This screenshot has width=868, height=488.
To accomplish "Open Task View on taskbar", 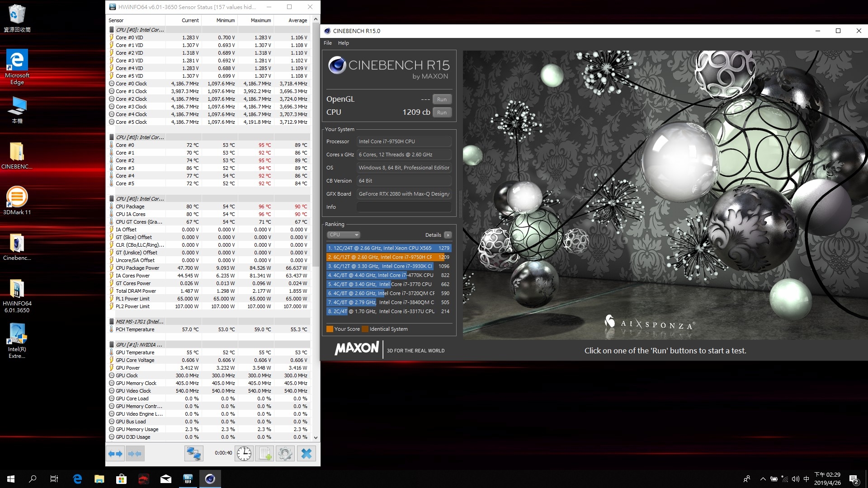I will 54,479.
